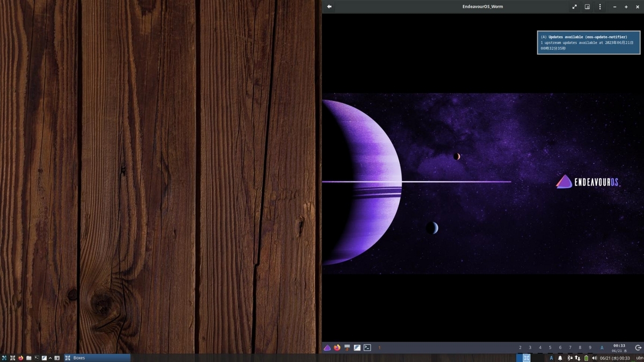Viewport: 644px width, 362px height.
Task: Click the show desktop icon in host taskbar
Action: [57, 358]
